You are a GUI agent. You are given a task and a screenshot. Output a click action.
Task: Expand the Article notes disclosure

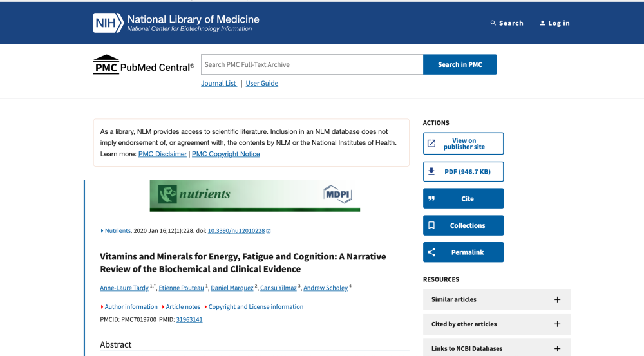[x=181, y=306]
